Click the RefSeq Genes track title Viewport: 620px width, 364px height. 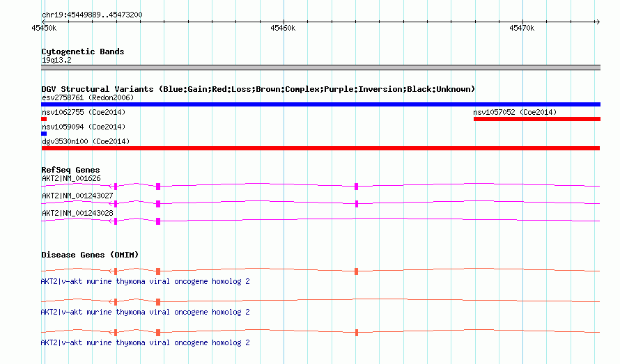tap(70, 170)
